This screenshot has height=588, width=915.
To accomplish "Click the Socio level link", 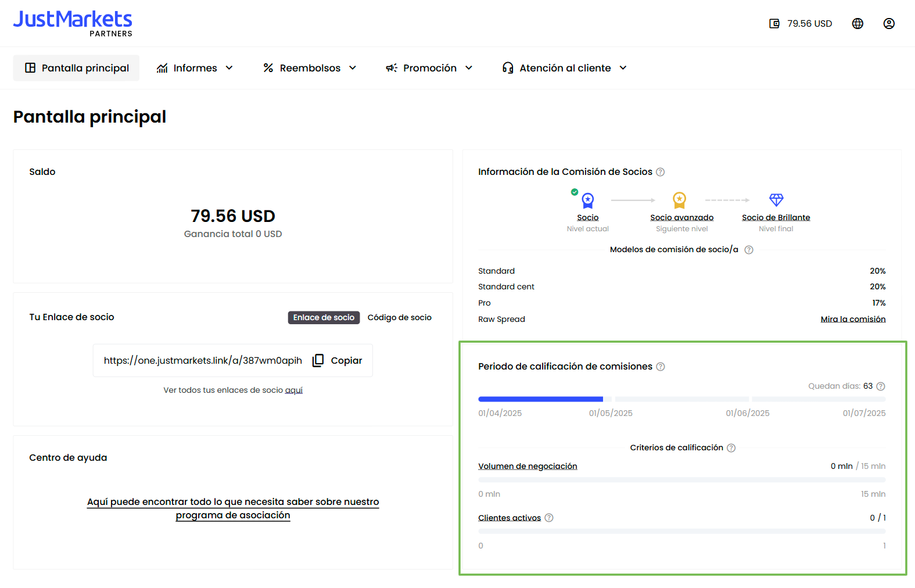I will coord(588,218).
